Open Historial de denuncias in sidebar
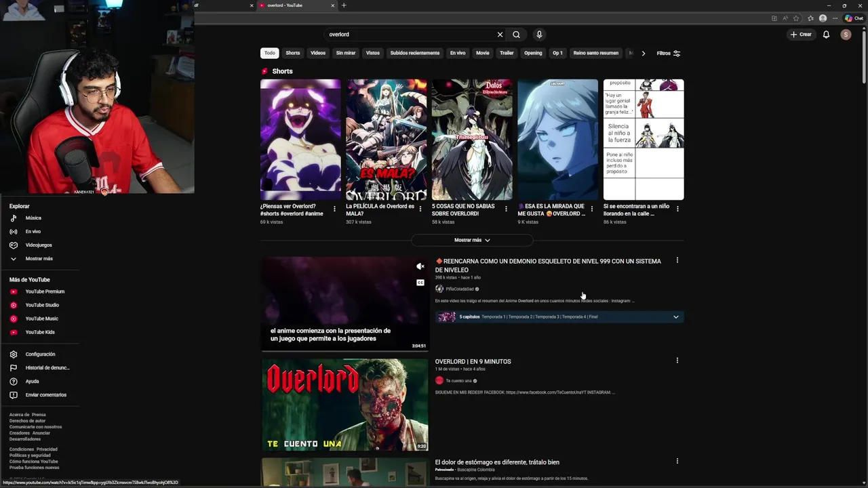Image resolution: width=868 pixels, height=488 pixels. pos(47,367)
